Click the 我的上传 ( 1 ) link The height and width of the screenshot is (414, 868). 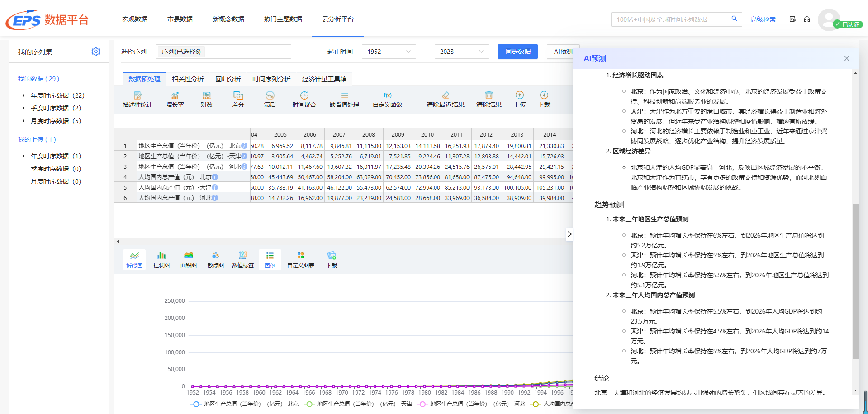click(37, 139)
